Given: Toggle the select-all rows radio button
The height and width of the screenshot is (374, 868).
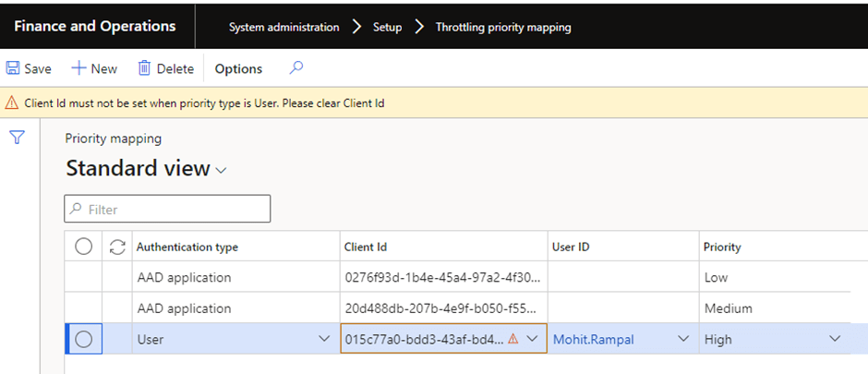Looking at the screenshot, I should (x=83, y=247).
